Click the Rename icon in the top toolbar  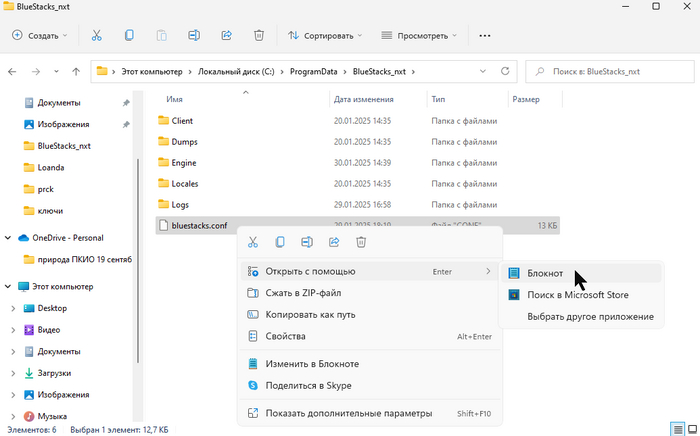point(194,36)
